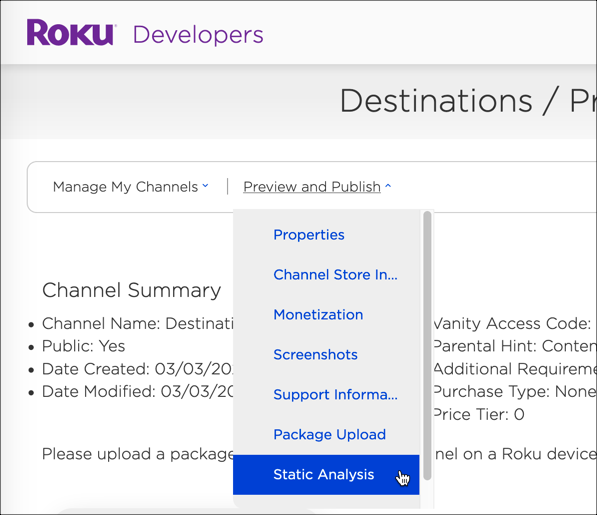Click the 'Date Created' list entry
Image resolution: width=597 pixels, height=515 pixels.
pos(137,369)
